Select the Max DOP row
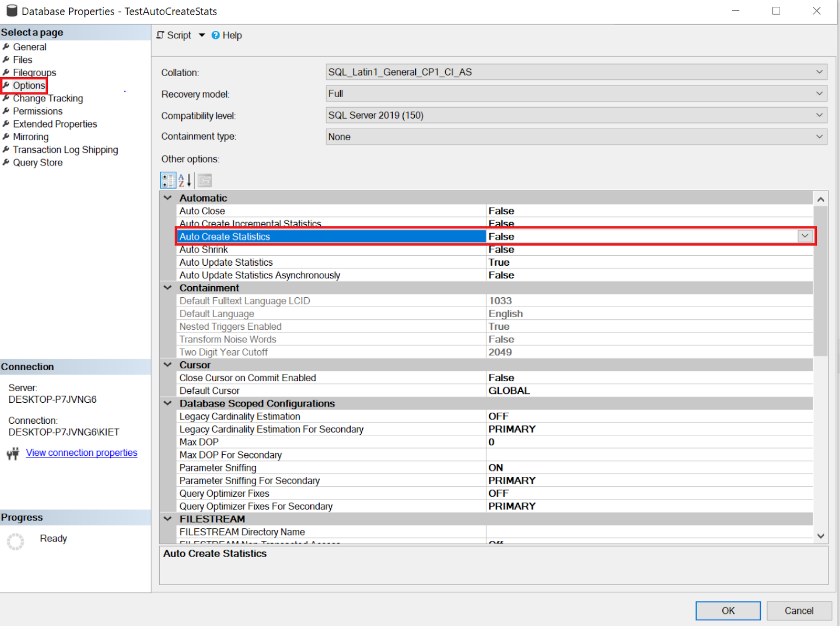Screen dimensions: 840x626 pyautogui.click(x=495, y=442)
